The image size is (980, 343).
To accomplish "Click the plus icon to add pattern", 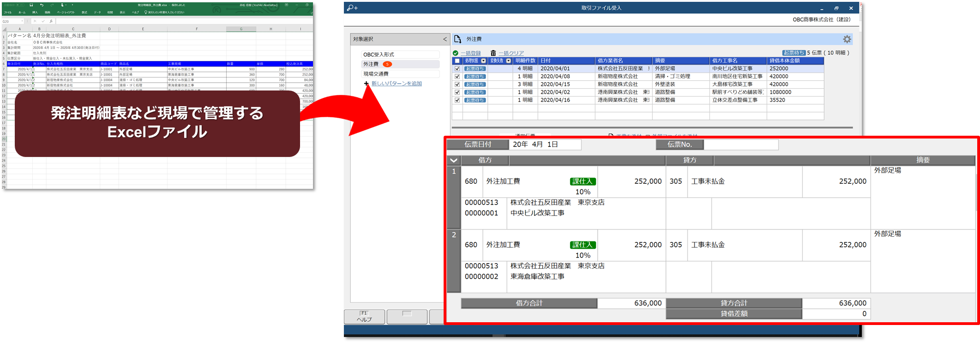I will coord(366,84).
